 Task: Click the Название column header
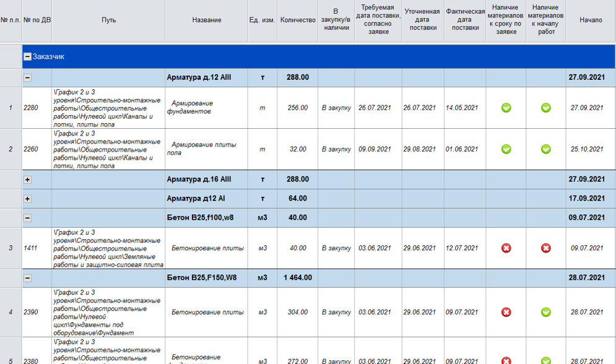click(207, 20)
